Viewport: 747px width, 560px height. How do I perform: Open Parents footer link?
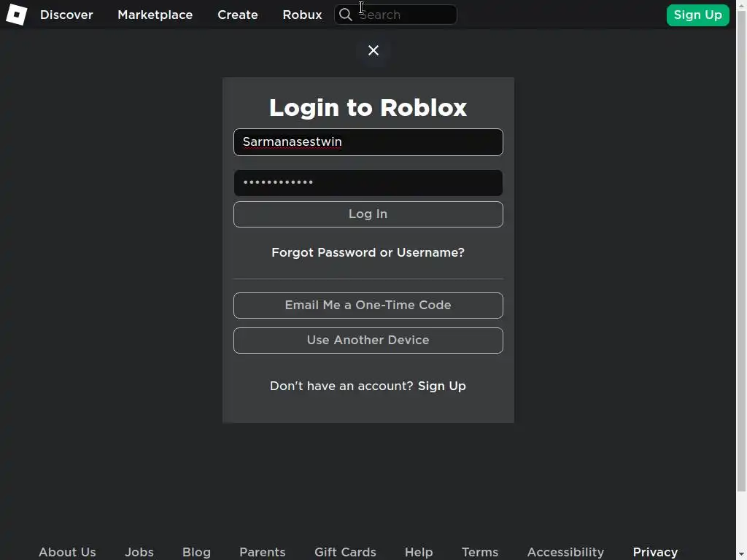pos(263,552)
